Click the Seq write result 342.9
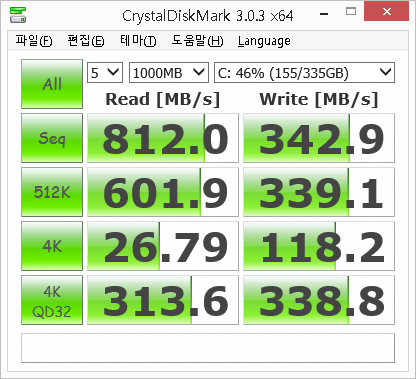 pyautogui.click(x=319, y=138)
